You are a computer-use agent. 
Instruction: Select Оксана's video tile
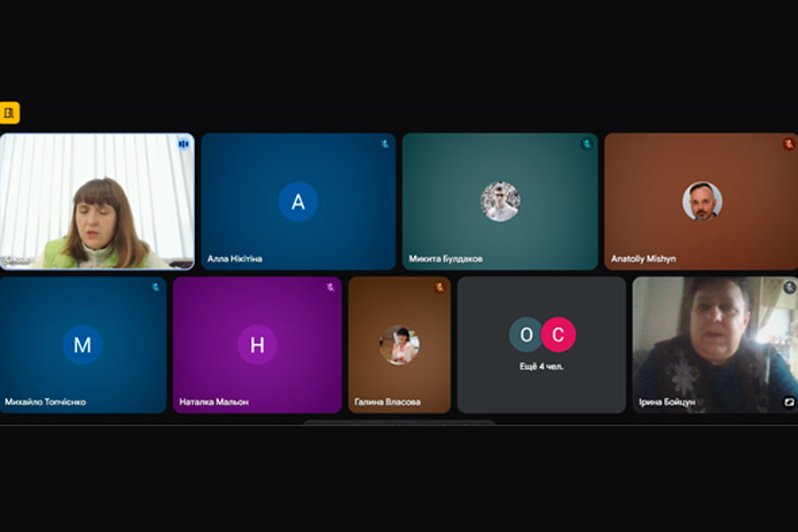click(97, 201)
